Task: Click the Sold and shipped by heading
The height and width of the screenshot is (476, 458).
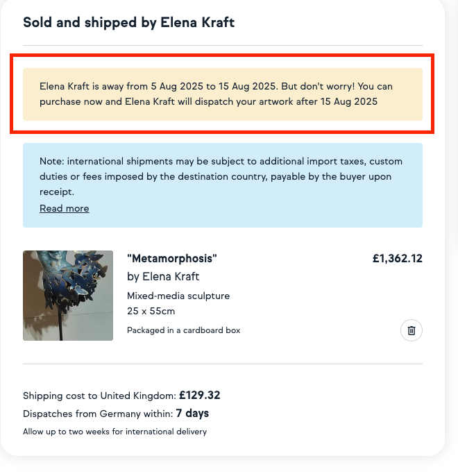Action: click(x=128, y=22)
